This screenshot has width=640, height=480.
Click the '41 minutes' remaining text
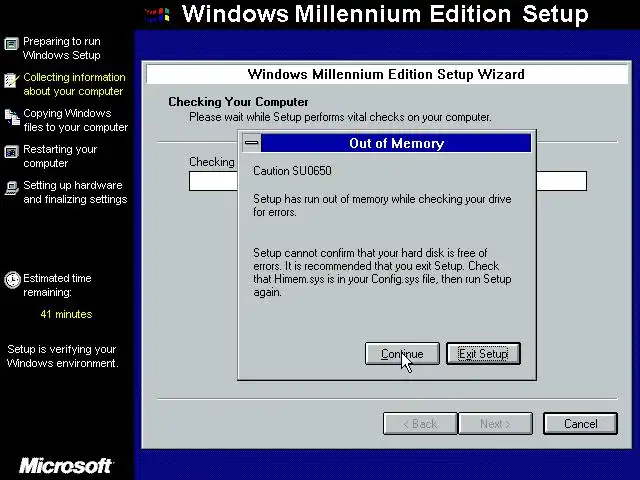[x=66, y=314]
